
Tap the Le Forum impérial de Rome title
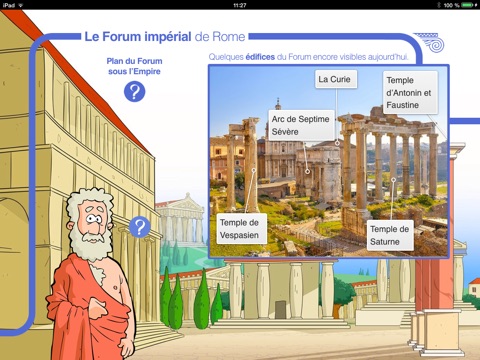click(x=165, y=37)
